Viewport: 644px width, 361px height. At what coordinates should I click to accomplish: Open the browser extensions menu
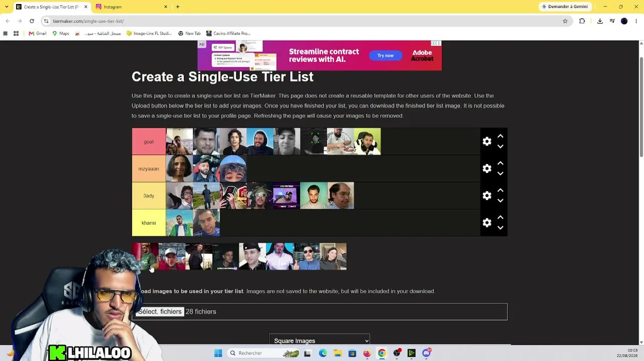pyautogui.click(x=582, y=21)
